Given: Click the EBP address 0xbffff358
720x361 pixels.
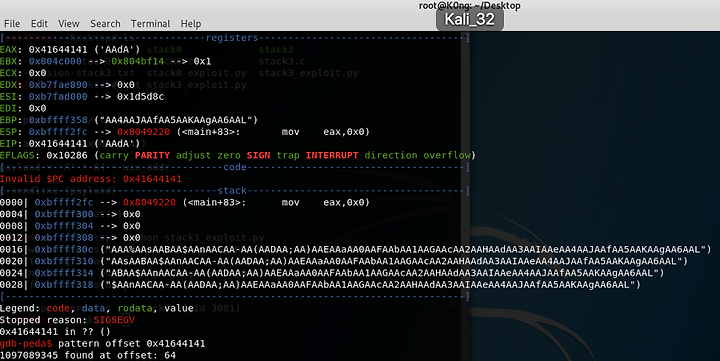Looking at the screenshot, I should click(58, 120).
